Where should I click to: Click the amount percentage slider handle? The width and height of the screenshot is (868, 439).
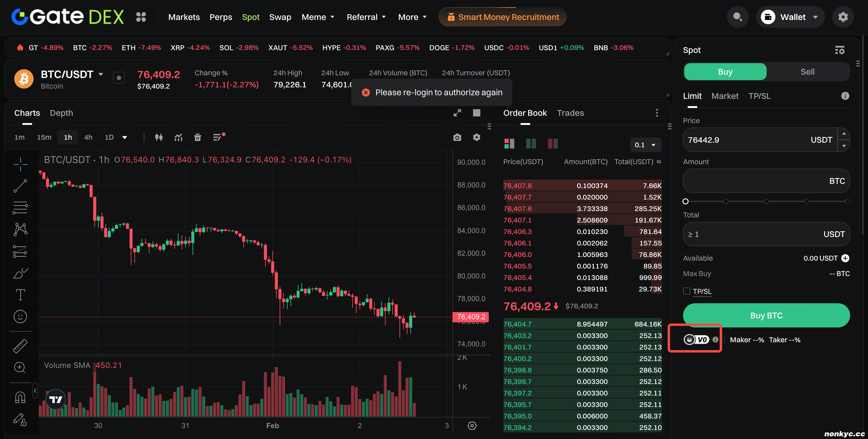click(686, 201)
